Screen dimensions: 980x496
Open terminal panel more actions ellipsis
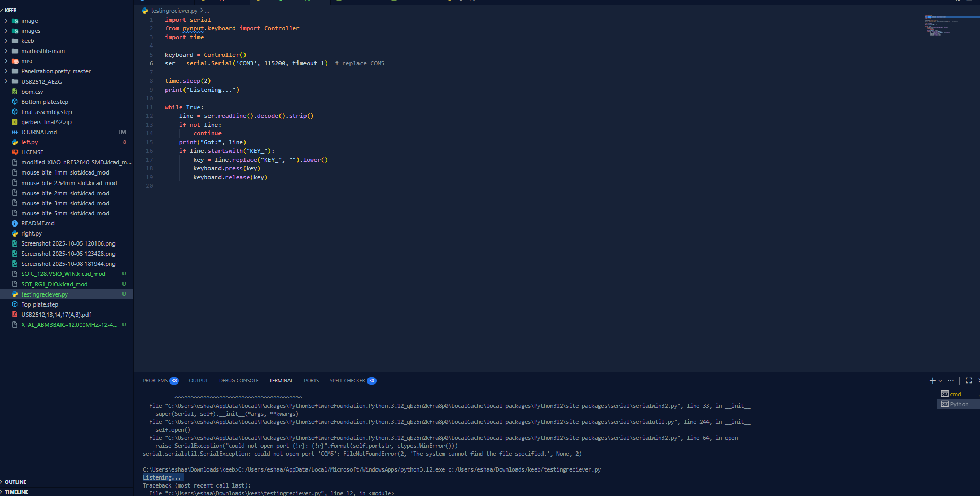(x=951, y=381)
